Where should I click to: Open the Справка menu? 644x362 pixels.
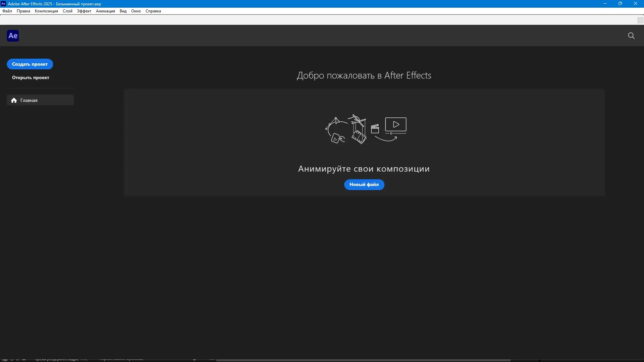(x=153, y=11)
